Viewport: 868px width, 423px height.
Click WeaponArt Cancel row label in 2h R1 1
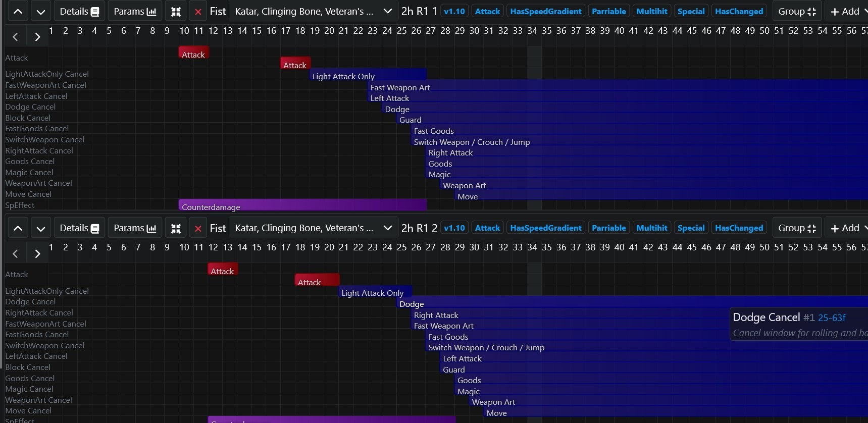(x=38, y=183)
